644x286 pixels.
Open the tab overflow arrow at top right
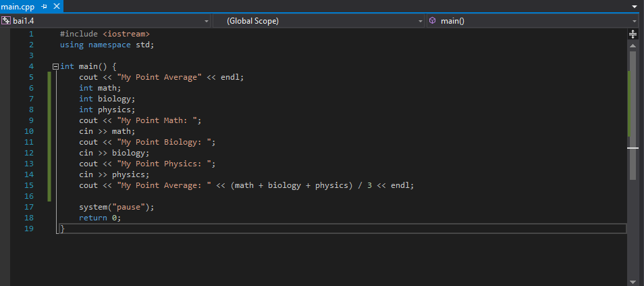point(634,7)
